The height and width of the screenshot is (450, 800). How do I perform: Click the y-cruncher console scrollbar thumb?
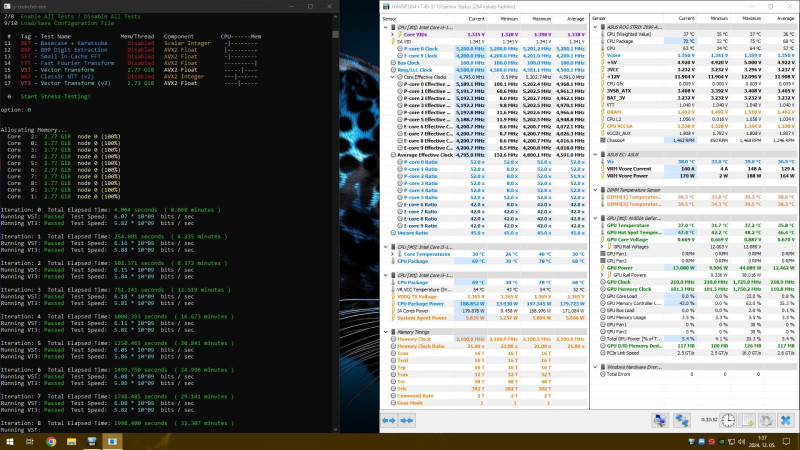[335, 35]
